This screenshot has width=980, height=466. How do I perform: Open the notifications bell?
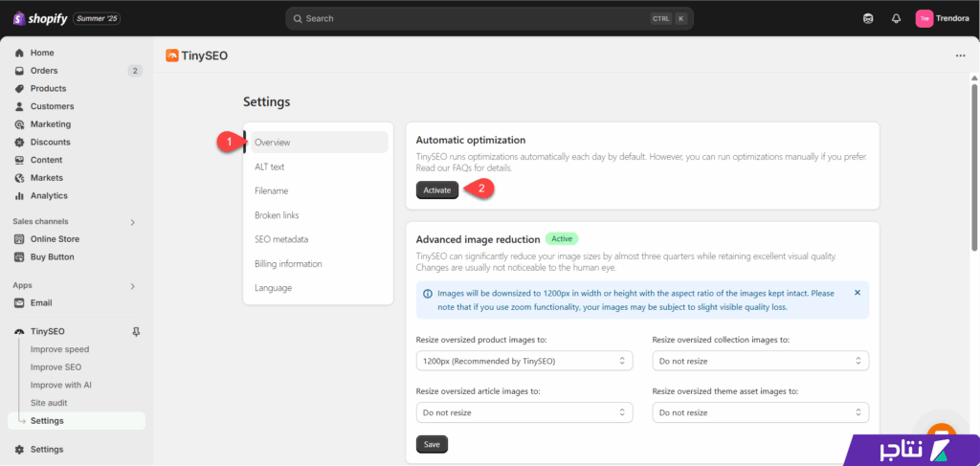click(x=896, y=19)
